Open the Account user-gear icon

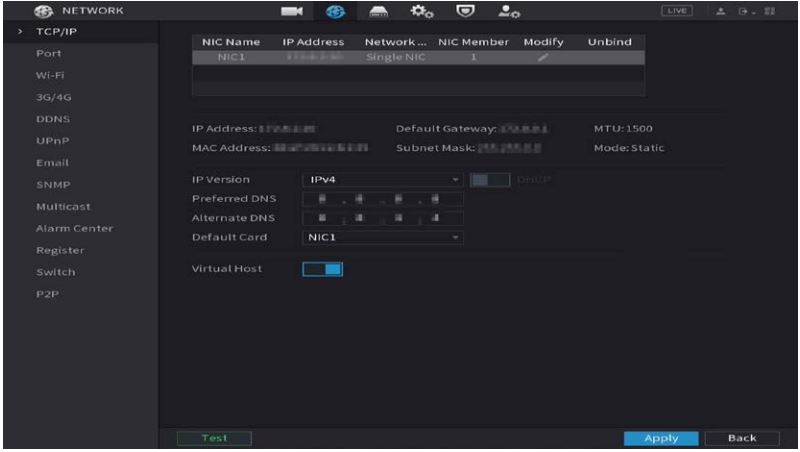[509, 11]
